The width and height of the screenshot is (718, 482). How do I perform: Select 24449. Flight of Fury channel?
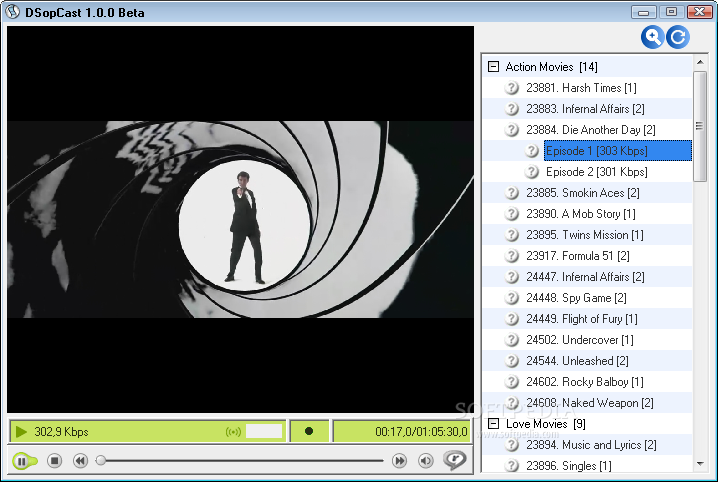(x=582, y=319)
